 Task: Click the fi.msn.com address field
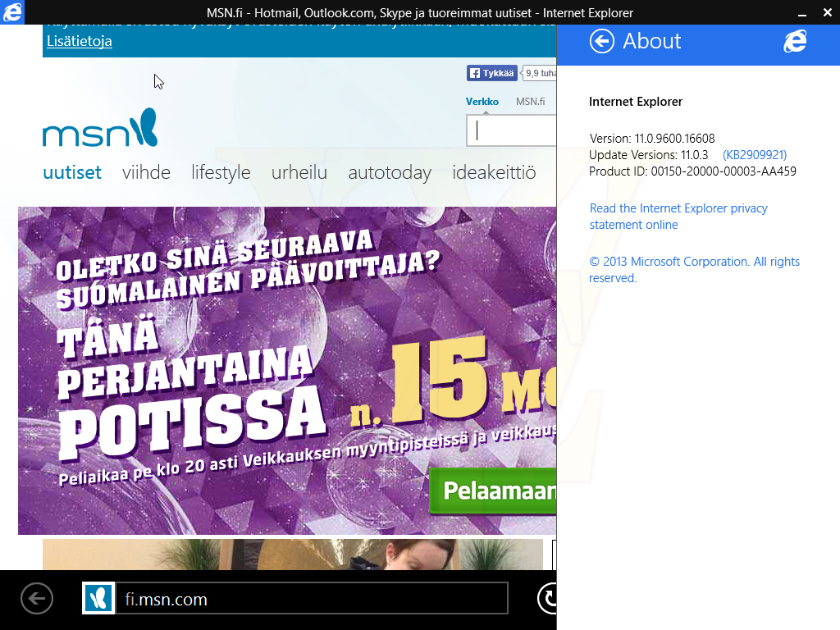(x=312, y=598)
